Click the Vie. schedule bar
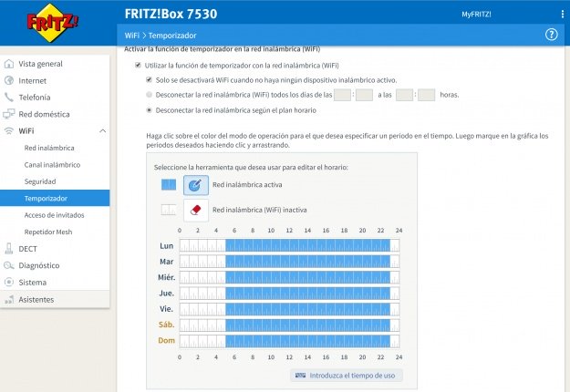Image resolution: width=570 pixels, height=392 pixels. pos(289,309)
